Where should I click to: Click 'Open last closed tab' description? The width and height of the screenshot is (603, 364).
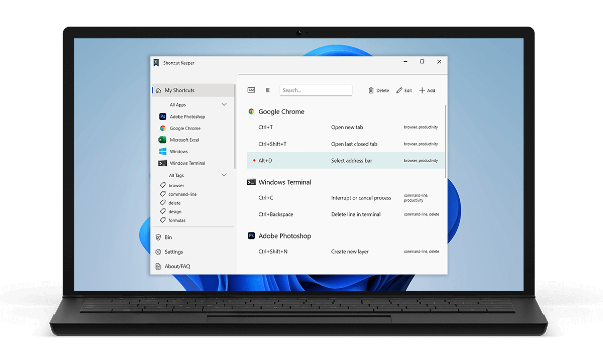(x=354, y=144)
